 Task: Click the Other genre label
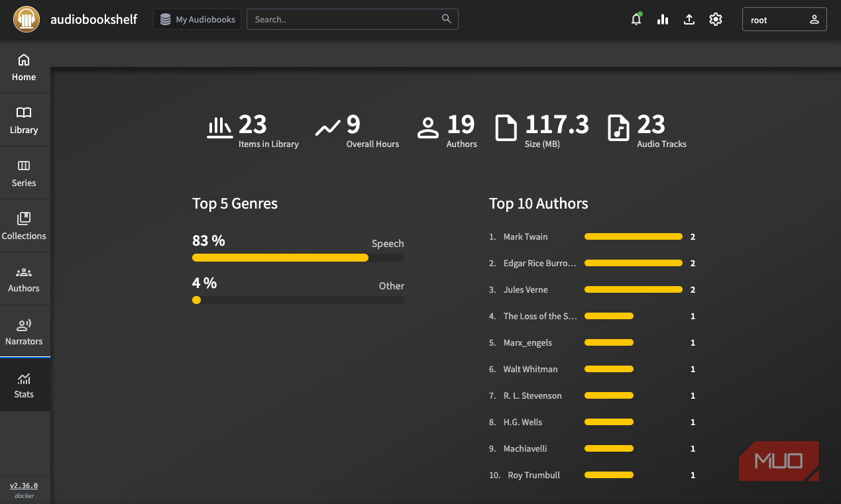pyautogui.click(x=392, y=286)
